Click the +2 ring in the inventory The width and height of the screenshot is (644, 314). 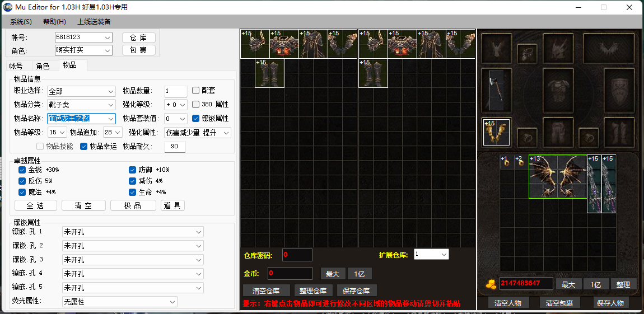[x=521, y=162]
